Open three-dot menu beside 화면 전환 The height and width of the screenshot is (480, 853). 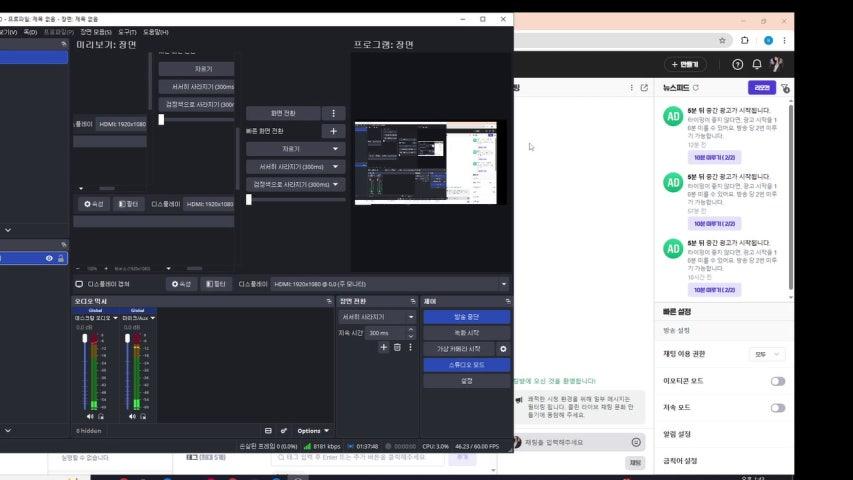(333, 113)
